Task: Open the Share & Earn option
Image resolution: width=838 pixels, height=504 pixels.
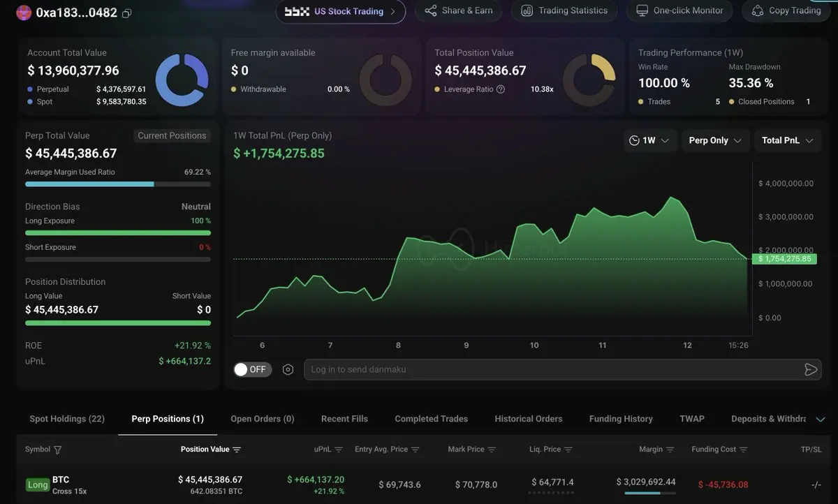Action: pyautogui.click(x=459, y=10)
